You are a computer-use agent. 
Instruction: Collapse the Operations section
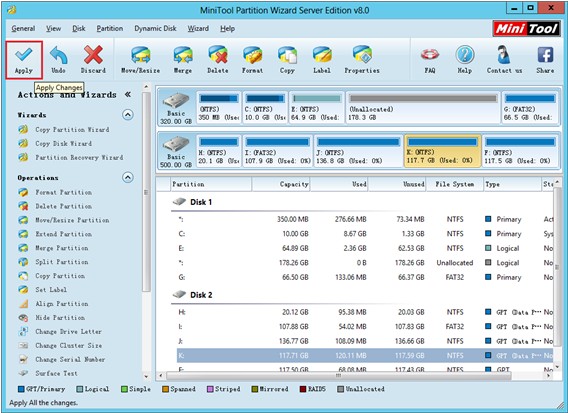(x=128, y=178)
